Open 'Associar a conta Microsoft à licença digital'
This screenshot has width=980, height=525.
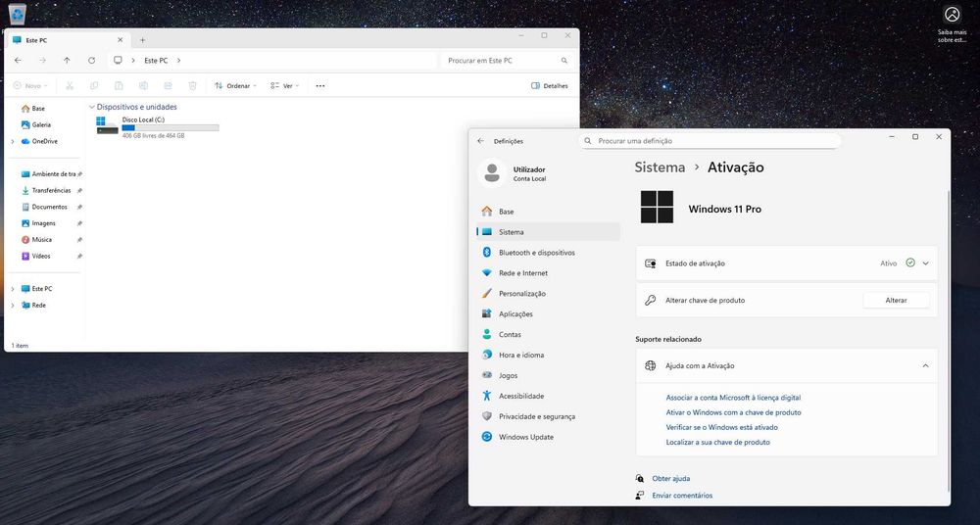[x=733, y=398]
